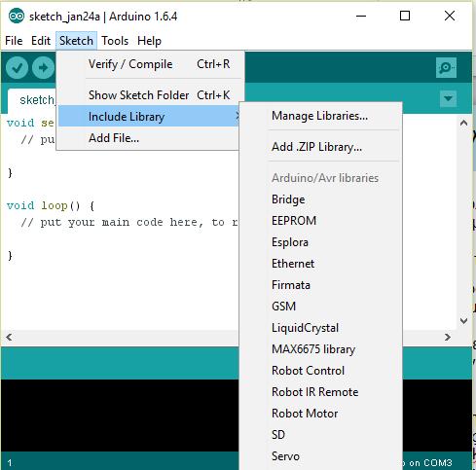The height and width of the screenshot is (470, 476).
Task: Open the Help menu
Action: (x=149, y=41)
